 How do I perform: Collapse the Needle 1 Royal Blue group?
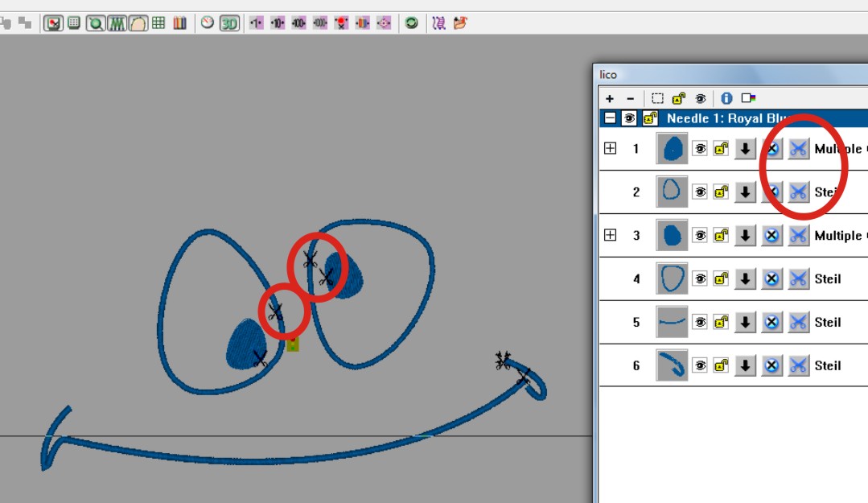tap(610, 118)
